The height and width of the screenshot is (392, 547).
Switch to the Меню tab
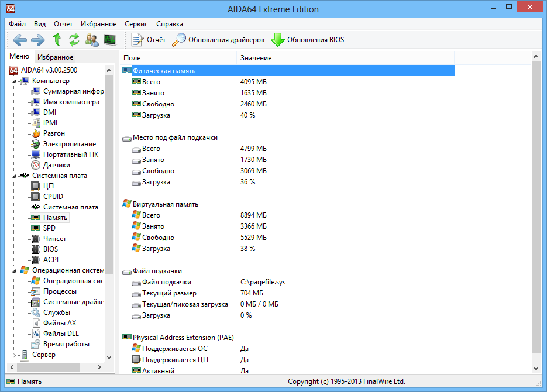click(19, 56)
